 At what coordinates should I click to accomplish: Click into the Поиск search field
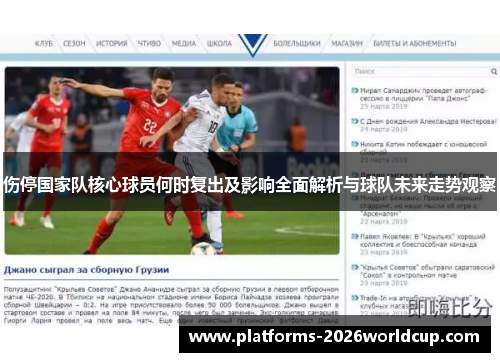pos(421,71)
